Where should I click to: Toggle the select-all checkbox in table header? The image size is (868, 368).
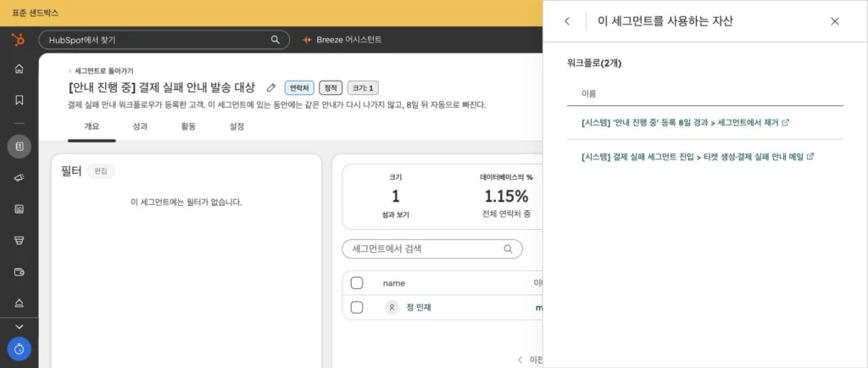click(357, 283)
